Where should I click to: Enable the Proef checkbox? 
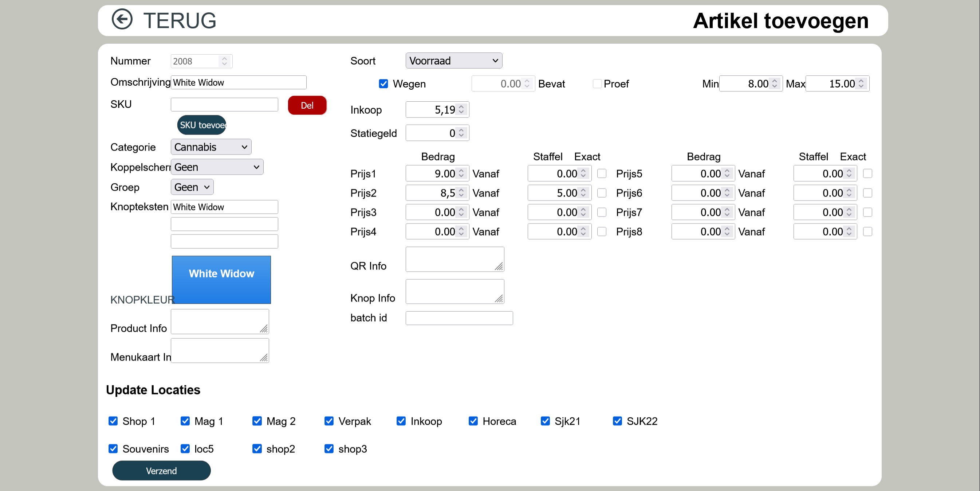[597, 83]
